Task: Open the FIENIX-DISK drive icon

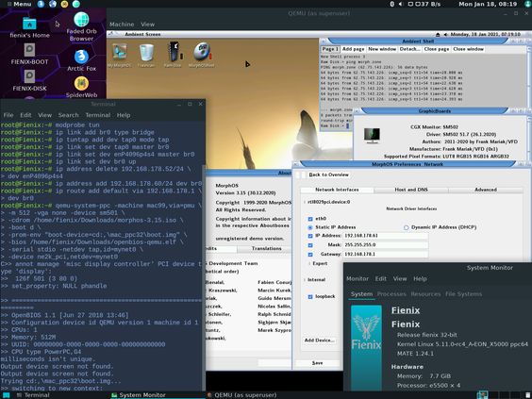Action: (x=29, y=76)
